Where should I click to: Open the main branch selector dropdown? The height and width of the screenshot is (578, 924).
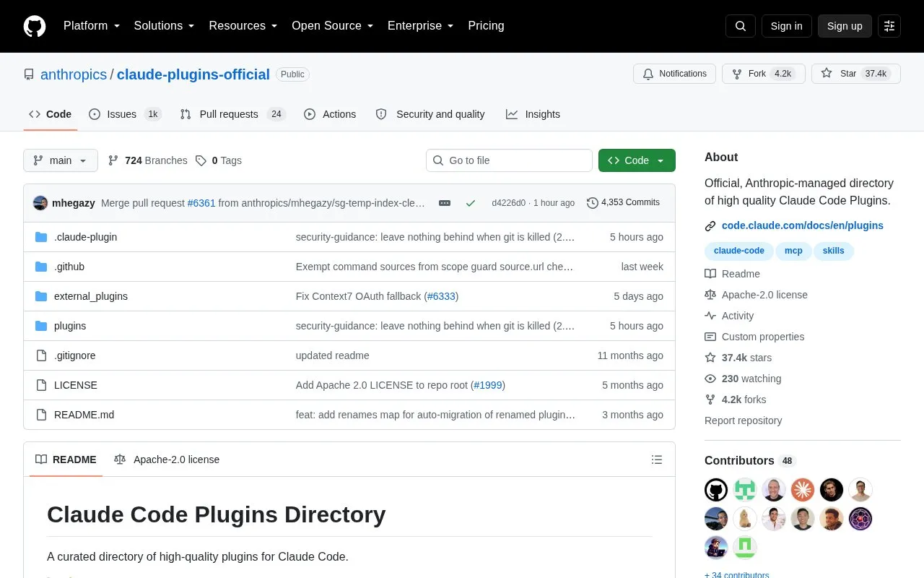61,160
